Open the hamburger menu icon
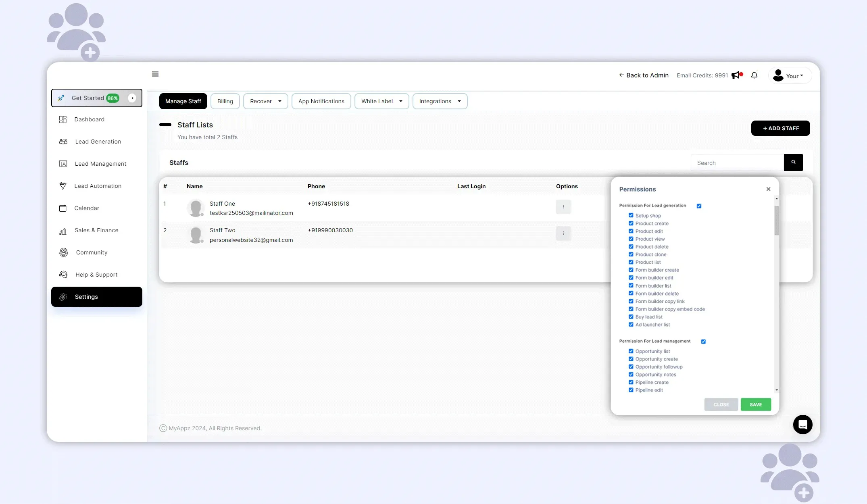Viewport: 867px width, 504px height. tap(155, 74)
